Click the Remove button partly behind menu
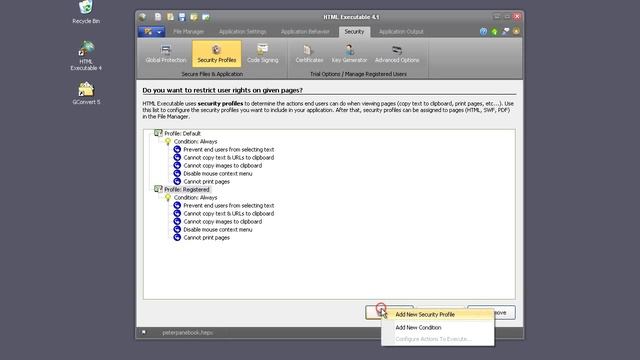 pos(504,313)
